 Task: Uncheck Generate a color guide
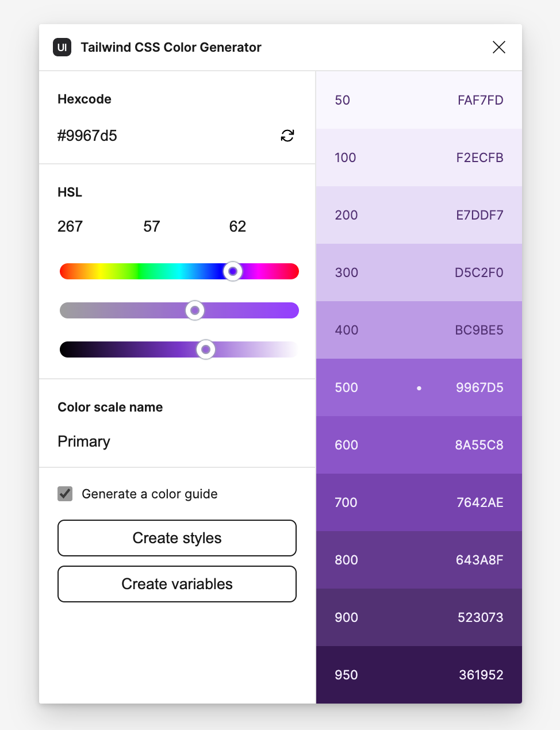point(65,494)
